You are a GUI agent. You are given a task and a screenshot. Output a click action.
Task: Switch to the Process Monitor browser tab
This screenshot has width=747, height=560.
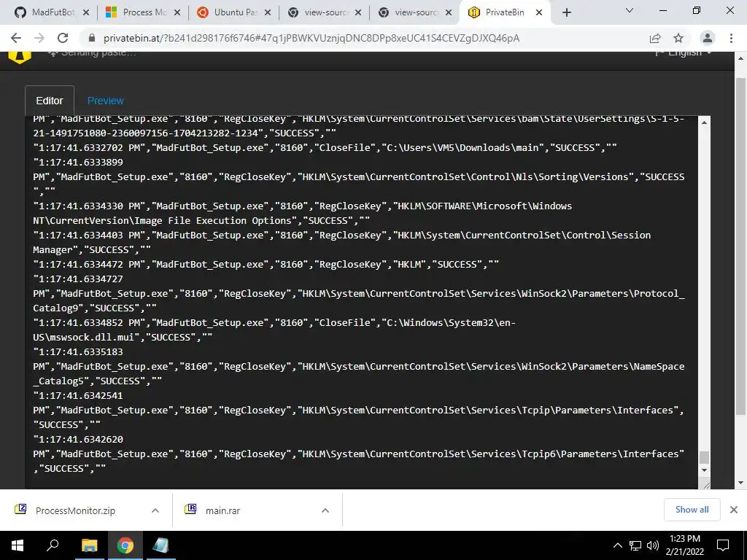click(138, 12)
